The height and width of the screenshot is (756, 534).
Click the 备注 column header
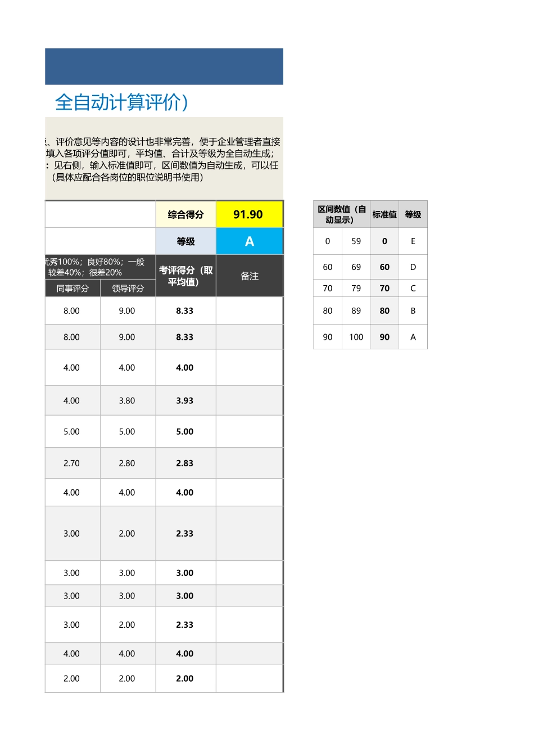[250, 275]
